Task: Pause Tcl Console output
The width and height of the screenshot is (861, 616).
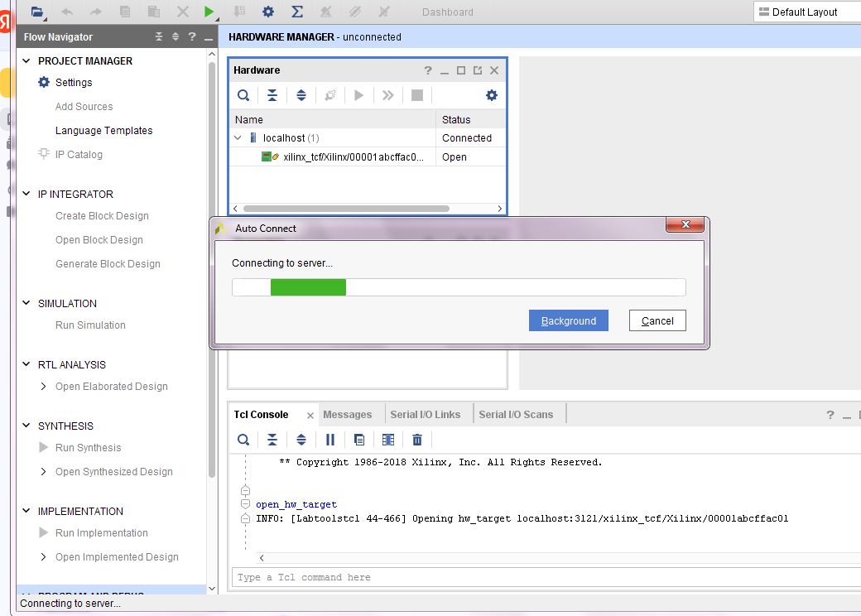Action: click(330, 440)
